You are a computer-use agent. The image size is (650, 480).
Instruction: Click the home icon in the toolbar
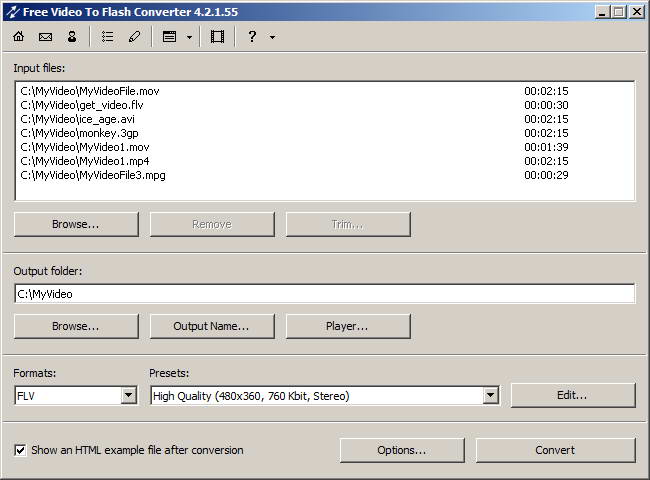(18, 37)
